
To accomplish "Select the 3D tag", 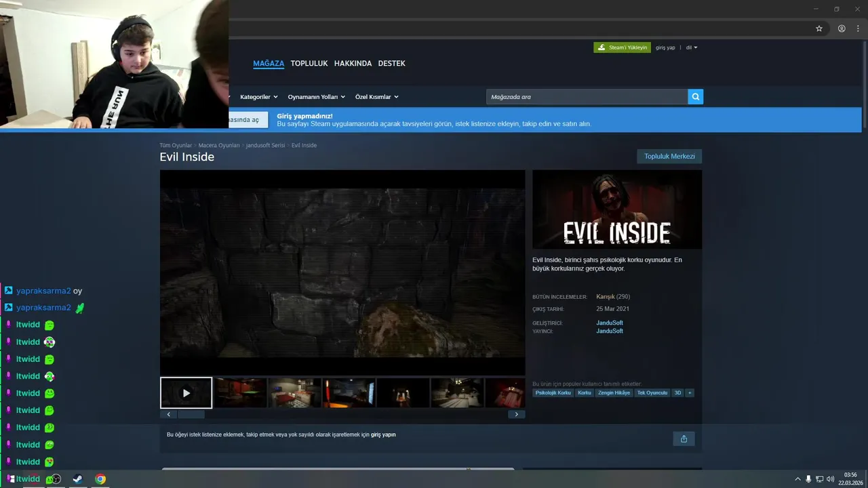I will coord(677,393).
